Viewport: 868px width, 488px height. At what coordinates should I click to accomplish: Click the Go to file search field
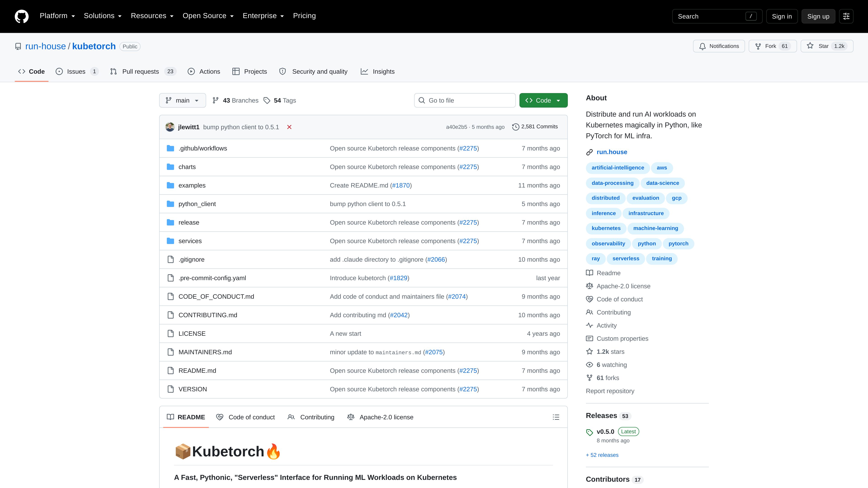pyautogui.click(x=465, y=100)
